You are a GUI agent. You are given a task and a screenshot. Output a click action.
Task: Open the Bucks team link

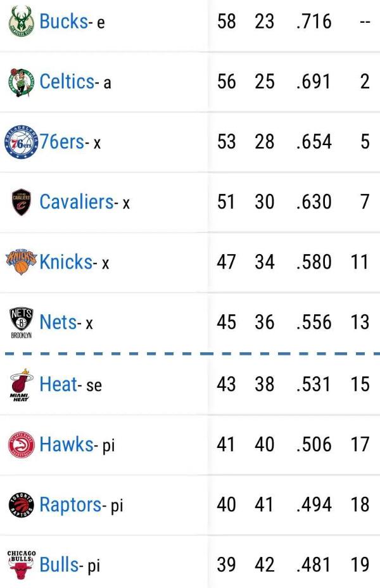point(63,22)
